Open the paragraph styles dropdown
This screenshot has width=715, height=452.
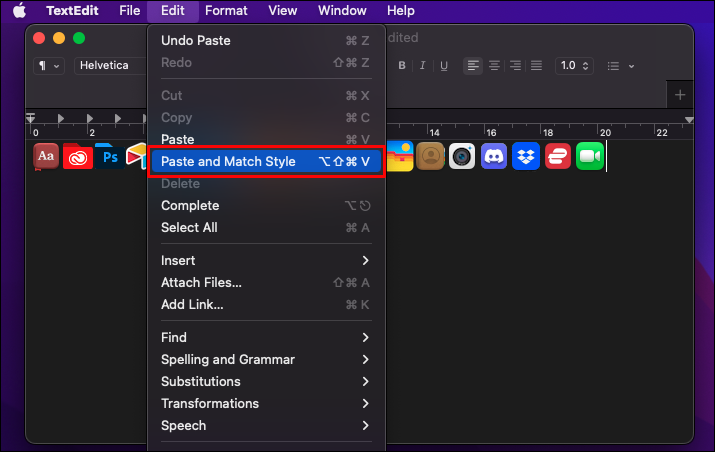[x=49, y=66]
